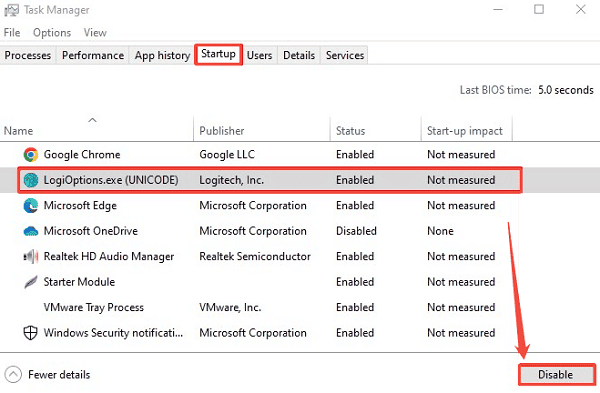Image resolution: width=600 pixels, height=393 pixels.
Task: Select the Starter Module entry name
Action: (79, 282)
